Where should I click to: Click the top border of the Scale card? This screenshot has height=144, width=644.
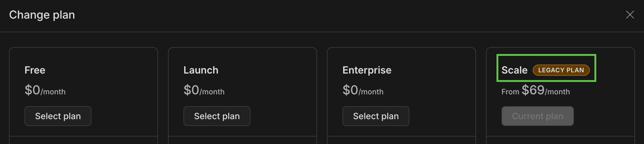(560, 48)
